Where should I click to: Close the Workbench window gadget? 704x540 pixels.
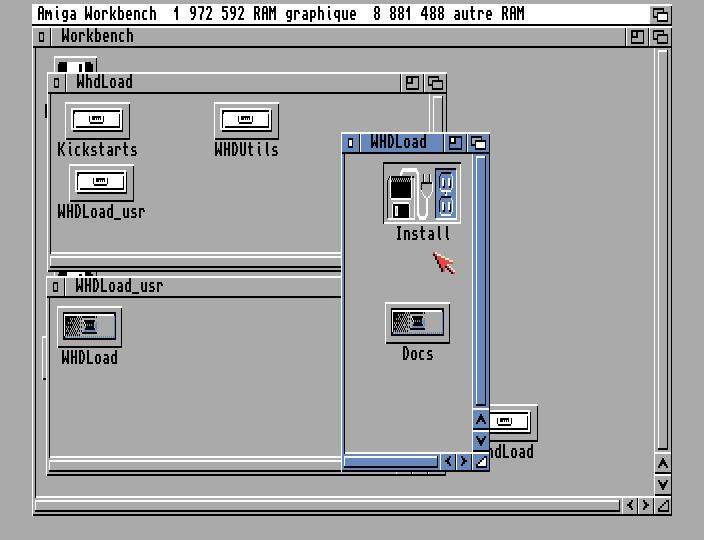pos(41,37)
